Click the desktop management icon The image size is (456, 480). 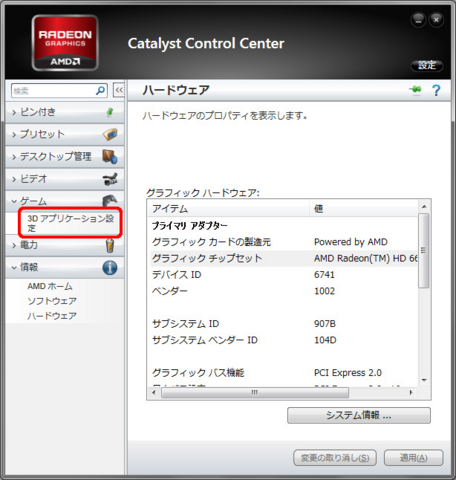click(110, 156)
